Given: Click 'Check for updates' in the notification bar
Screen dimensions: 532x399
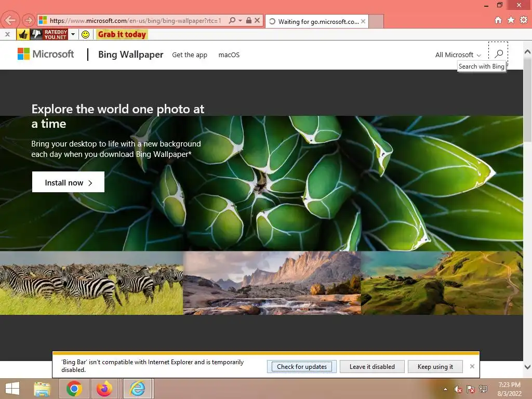Looking at the screenshot, I should pyautogui.click(x=302, y=366).
